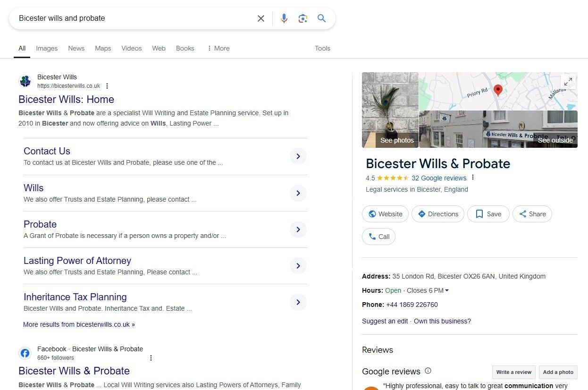The height and width of the screenshot is (390, 588).
Task: Save the business with Save button
Action: tap(488, 214)
